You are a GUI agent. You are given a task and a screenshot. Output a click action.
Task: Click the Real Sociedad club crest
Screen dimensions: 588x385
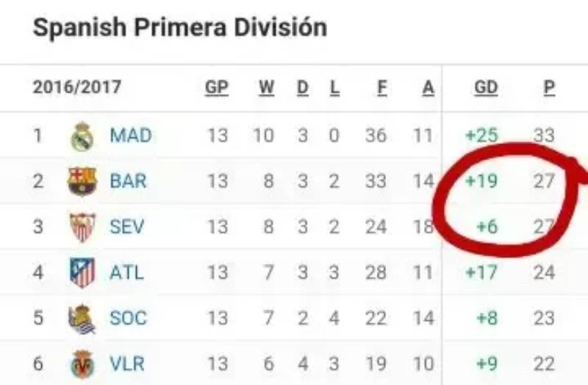click(x=82, y=319)
